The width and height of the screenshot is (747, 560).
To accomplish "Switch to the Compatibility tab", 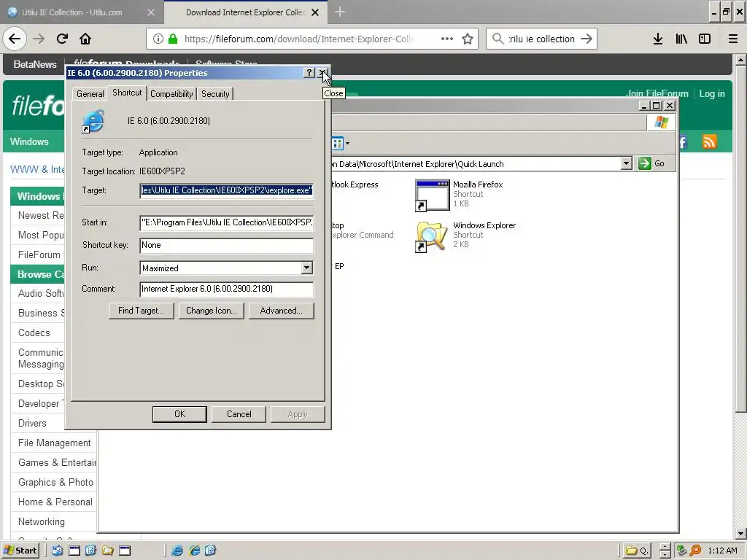I will tap(171, 94).
